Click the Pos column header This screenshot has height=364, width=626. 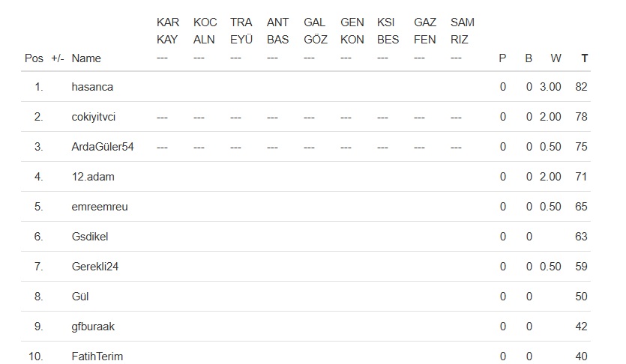[34, 58]
